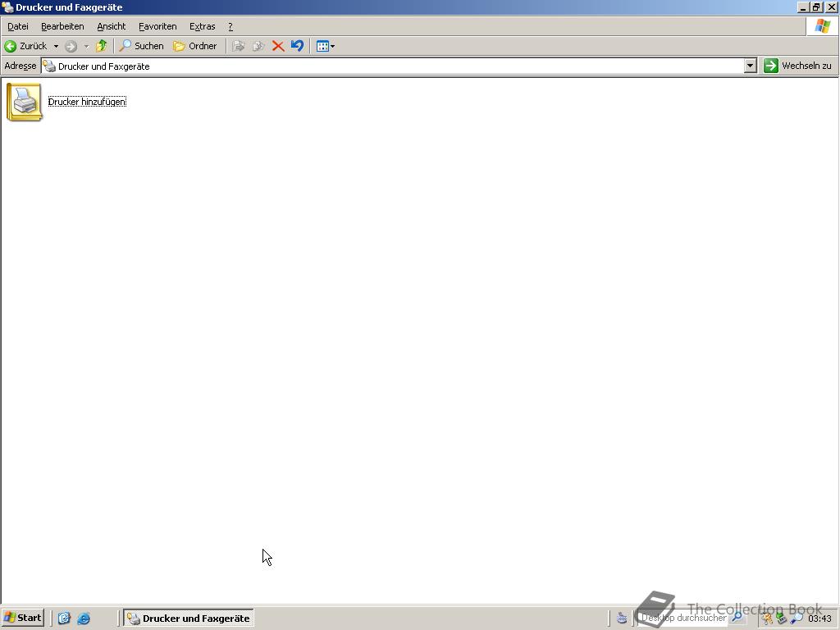Click the green network device tray icon

pos(782,619)
